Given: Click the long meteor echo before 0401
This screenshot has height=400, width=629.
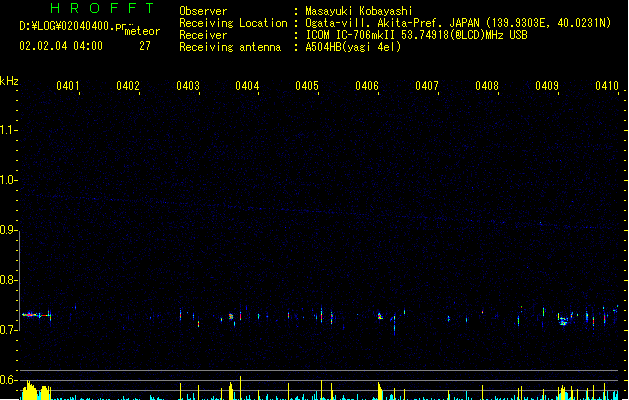Looking at the screenshot, I should click(36, 315).
